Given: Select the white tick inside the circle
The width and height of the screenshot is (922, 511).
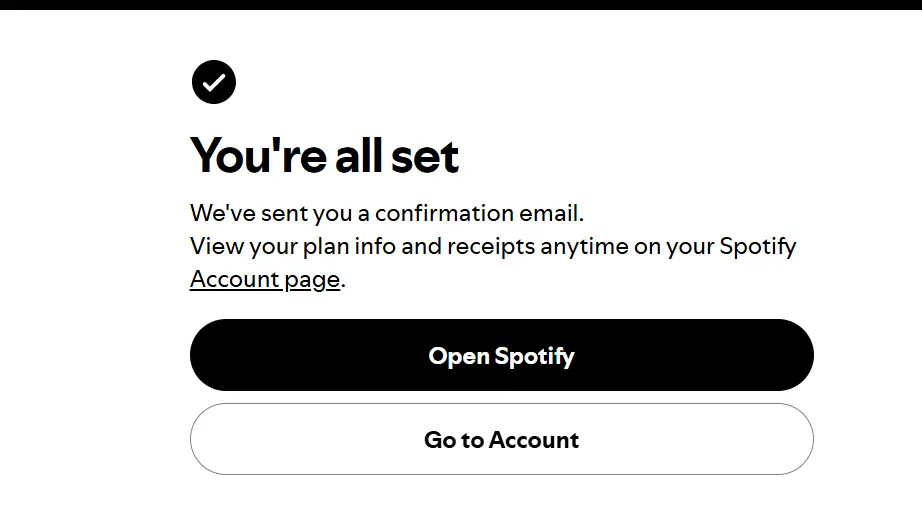Looking at the screenshot, I should [213, 82].
